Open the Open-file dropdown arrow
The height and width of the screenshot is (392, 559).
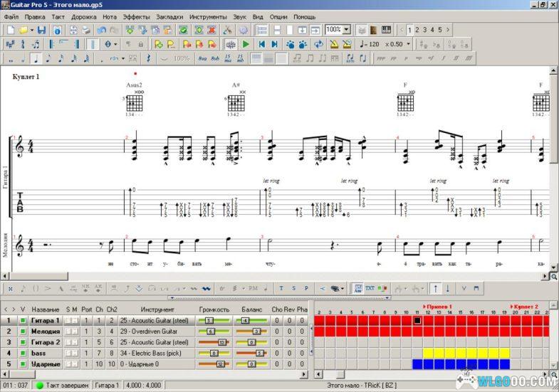[x=31, y=30]
